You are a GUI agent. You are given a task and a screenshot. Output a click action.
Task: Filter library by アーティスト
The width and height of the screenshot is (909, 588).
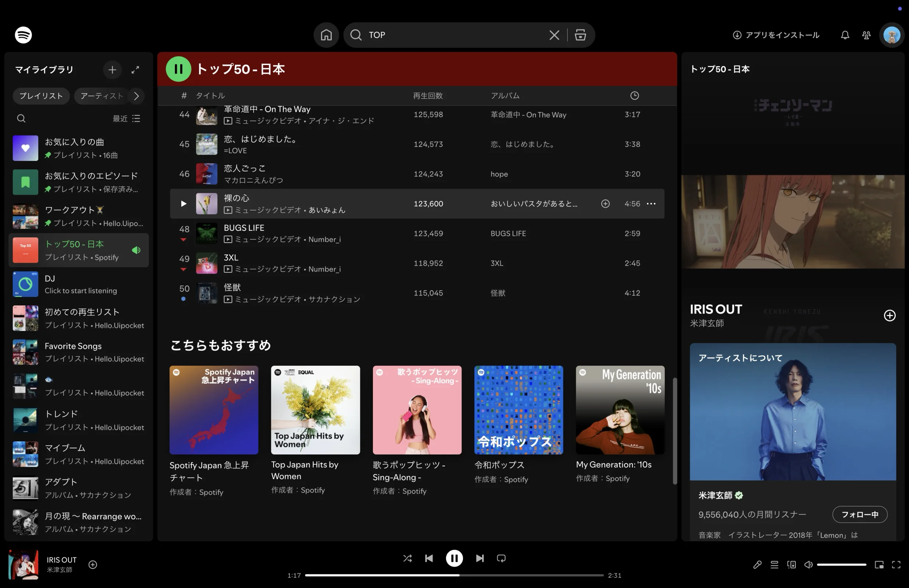click(x=101, y=96)
